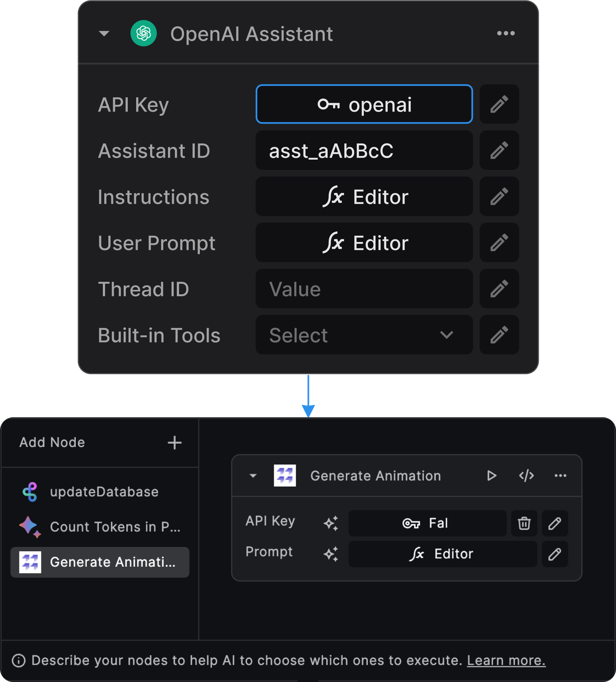Open the fx Editor for Instructions
Screen dimensions: 616x682
[x=364, y=197]
